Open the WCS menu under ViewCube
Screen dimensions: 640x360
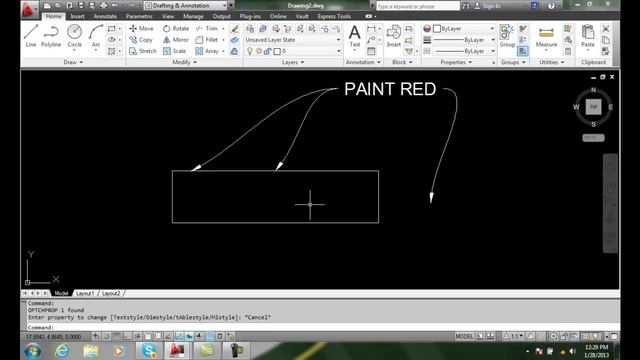coord(593,138)
